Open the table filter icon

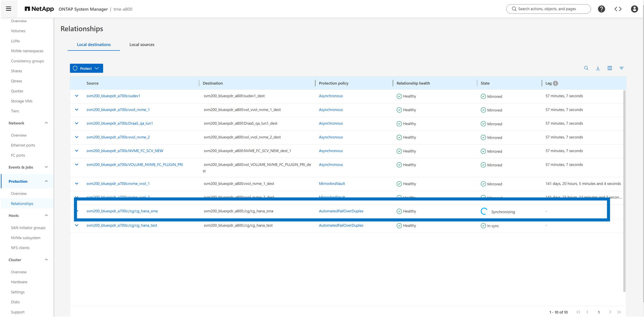621,68
